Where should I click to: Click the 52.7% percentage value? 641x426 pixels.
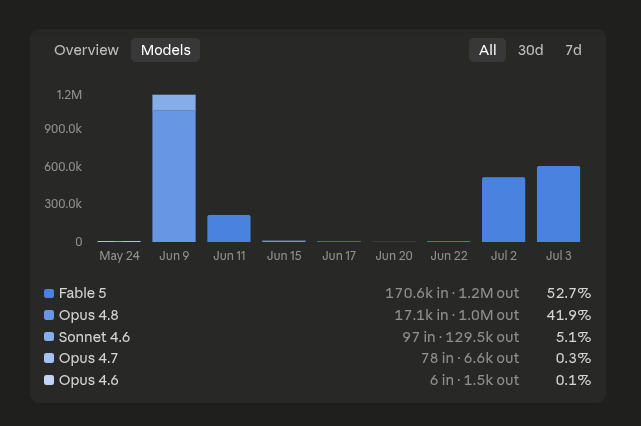pos(569,294)
